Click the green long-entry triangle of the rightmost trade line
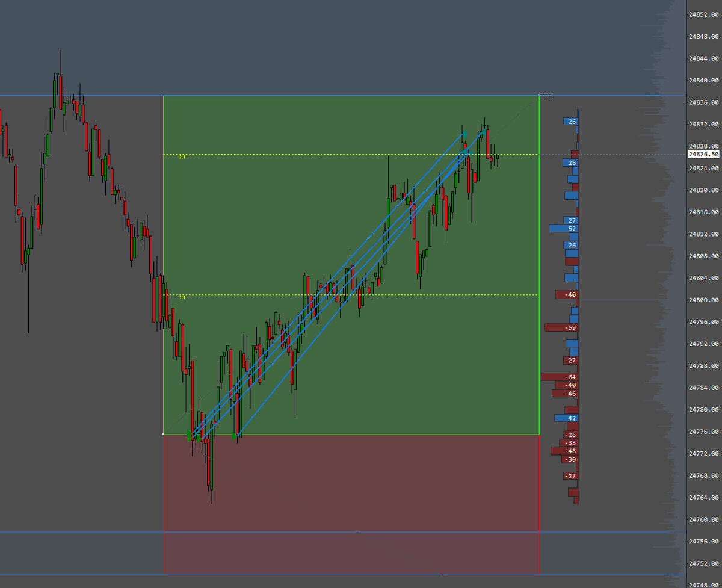722x588 pixels. 234,436
